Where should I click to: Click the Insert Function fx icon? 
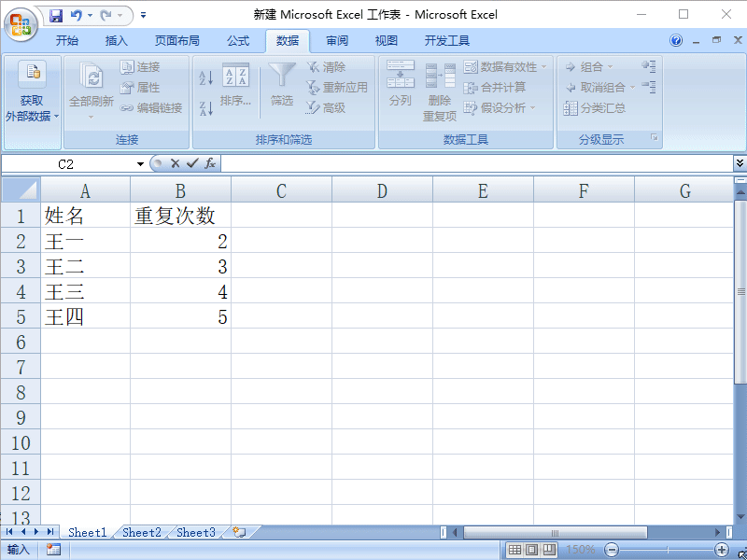pos(210,163)
